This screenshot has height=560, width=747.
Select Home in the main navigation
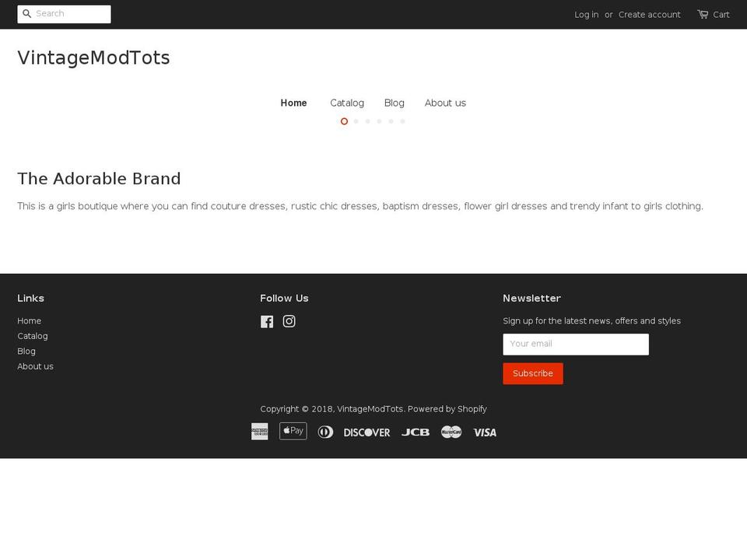click(293, 103)
